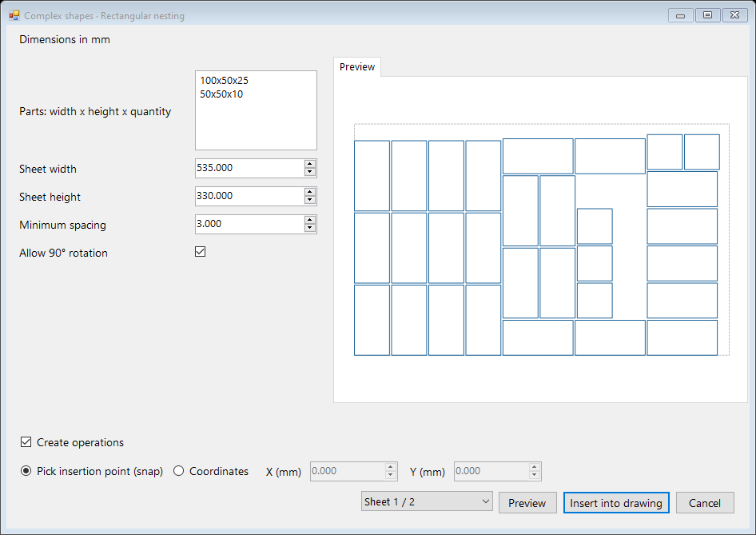The height and width of the screenshot is (535, 756).
Task: Click the 50x50x10 parts entry
Action: click(221, 94)
